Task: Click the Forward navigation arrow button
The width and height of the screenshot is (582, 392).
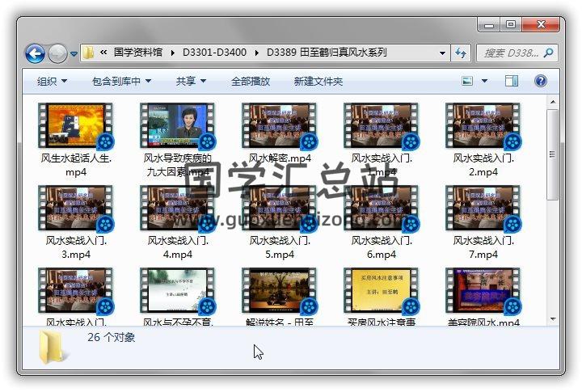Action: pos(57,53)
